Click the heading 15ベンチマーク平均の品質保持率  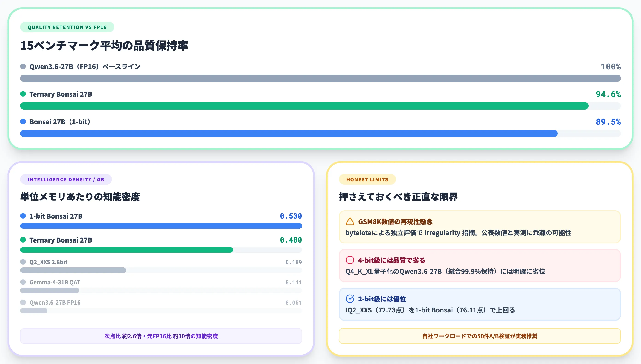(x=104, y=46)
